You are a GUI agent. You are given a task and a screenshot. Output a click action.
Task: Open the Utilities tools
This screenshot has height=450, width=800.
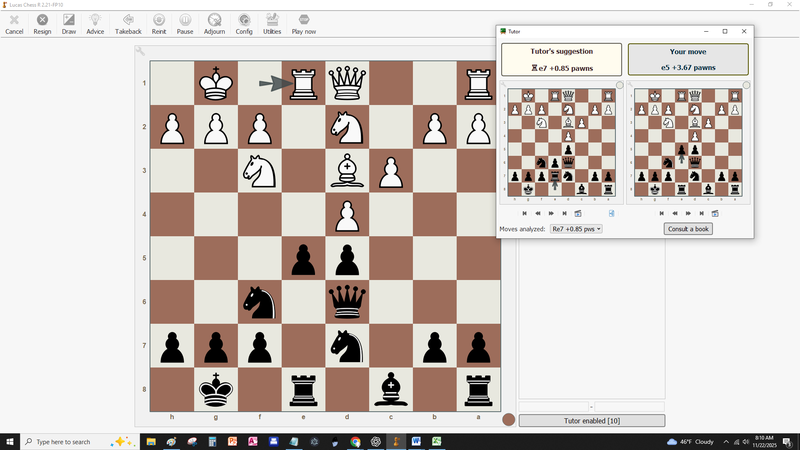[272, 24]
